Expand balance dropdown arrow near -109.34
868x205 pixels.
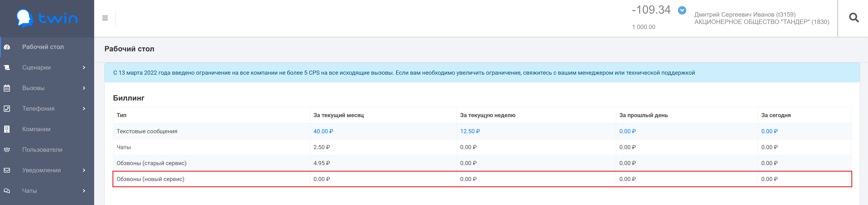[682, 10]
